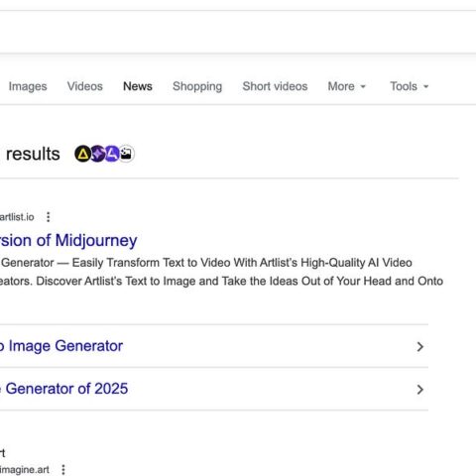Click the image-picture sponsor icon

(x=126, y=154)
